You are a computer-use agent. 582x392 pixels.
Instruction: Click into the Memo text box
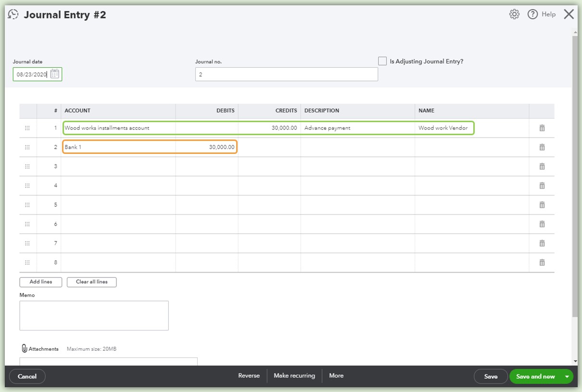94,316
